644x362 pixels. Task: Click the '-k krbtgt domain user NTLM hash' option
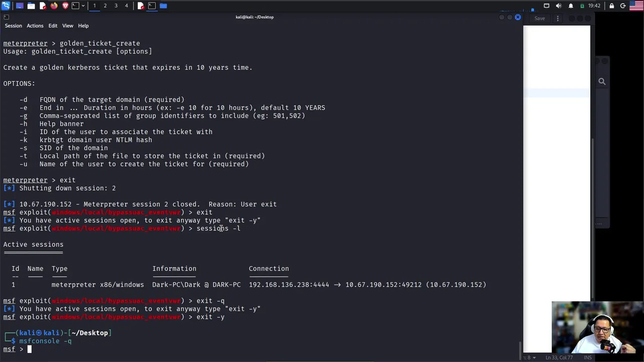[x=86, y=140]
